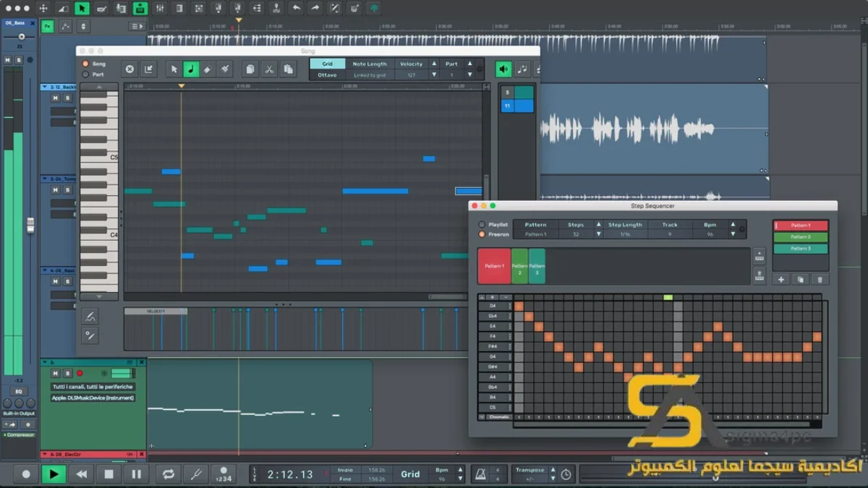Click the clock icon next to Transpose
The width and height of the screenshot is (868, 488).
[566, 475]
